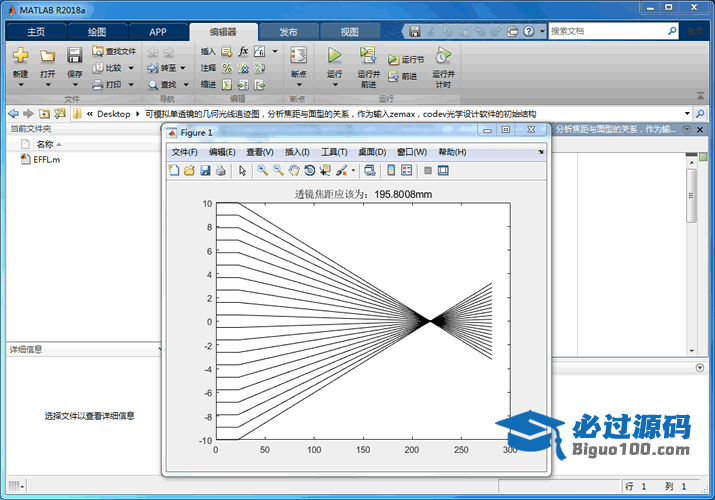This screenshot has height=500, width=715.
Task: Select the EFFL.m file
Action: coord(41,160)
